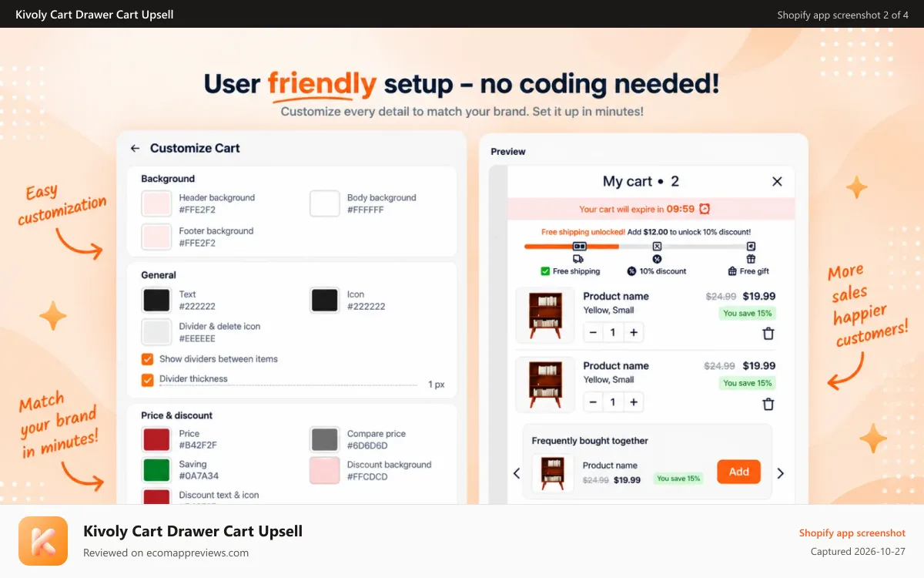924x578 pixels.
Task: Decrease quantity of the second product
Action: pos(593,402)
